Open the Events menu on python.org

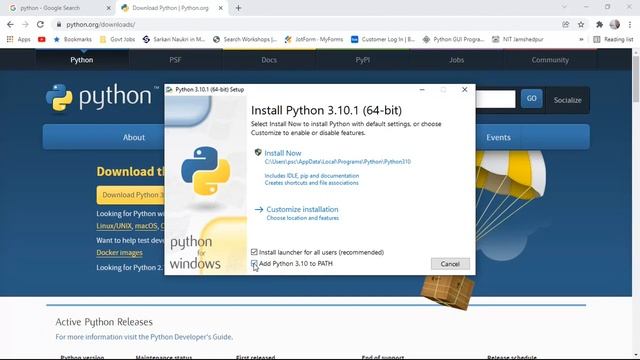498,137
